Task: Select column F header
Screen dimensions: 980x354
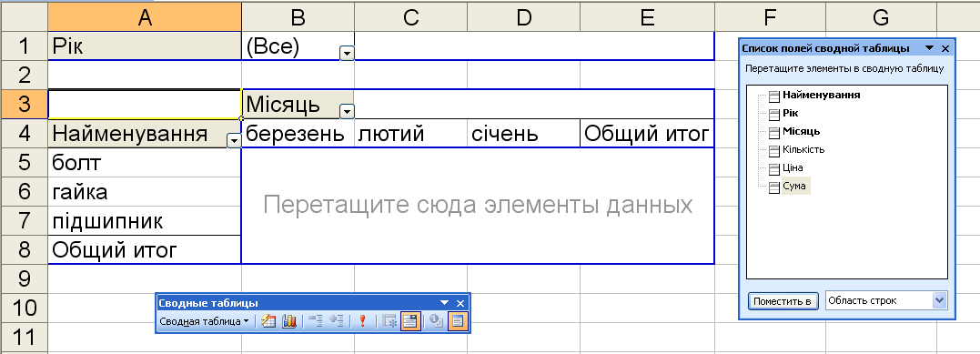Action: click(x=770, y=17)
